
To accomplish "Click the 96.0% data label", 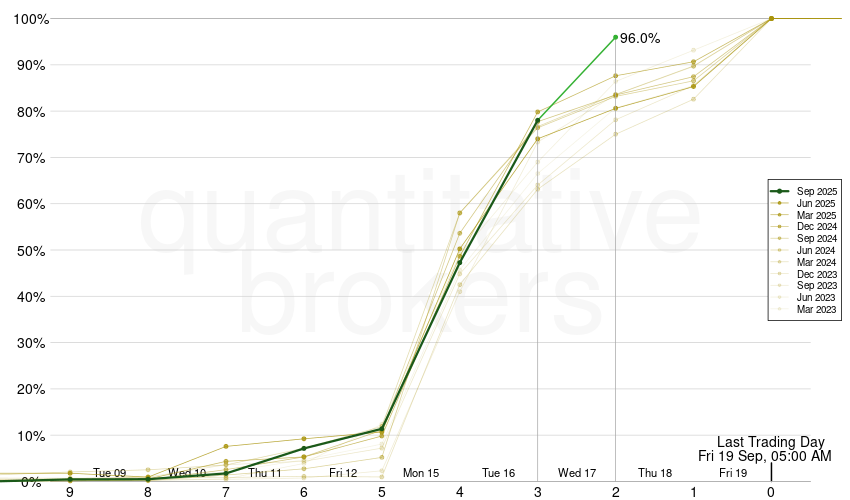I will [x=640, y=38].
